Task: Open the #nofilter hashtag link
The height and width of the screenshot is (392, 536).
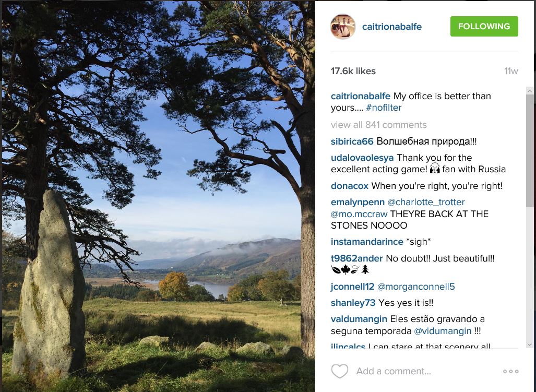Action: (384, 108)
